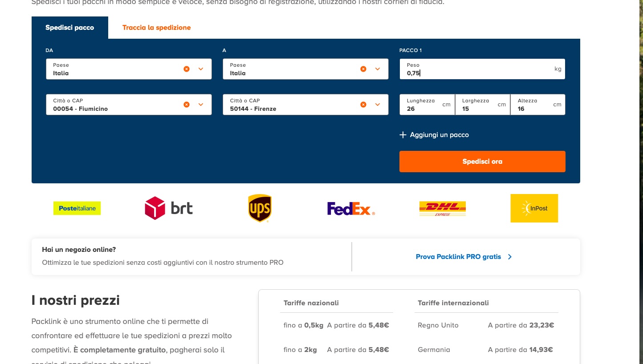The image size is (643, 364).
Task: Click the BRT courier logo
Action: (x=169, y=208)
